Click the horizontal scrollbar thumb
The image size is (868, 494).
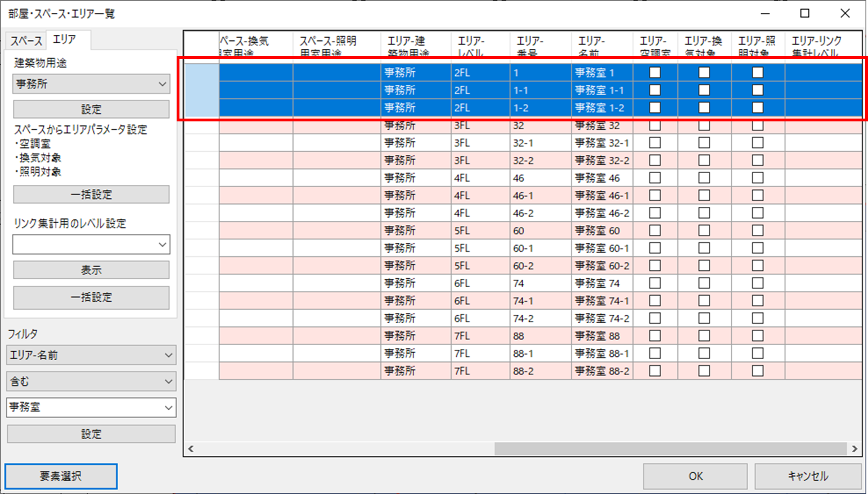(x=669, y=448)
